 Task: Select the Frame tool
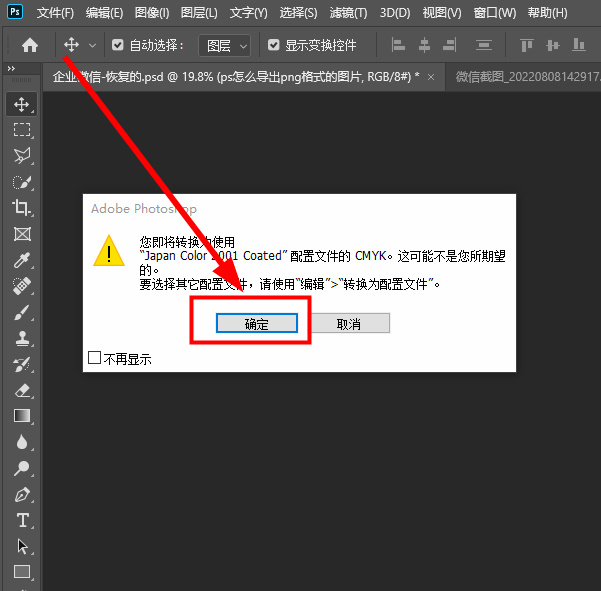click(22, 234)
